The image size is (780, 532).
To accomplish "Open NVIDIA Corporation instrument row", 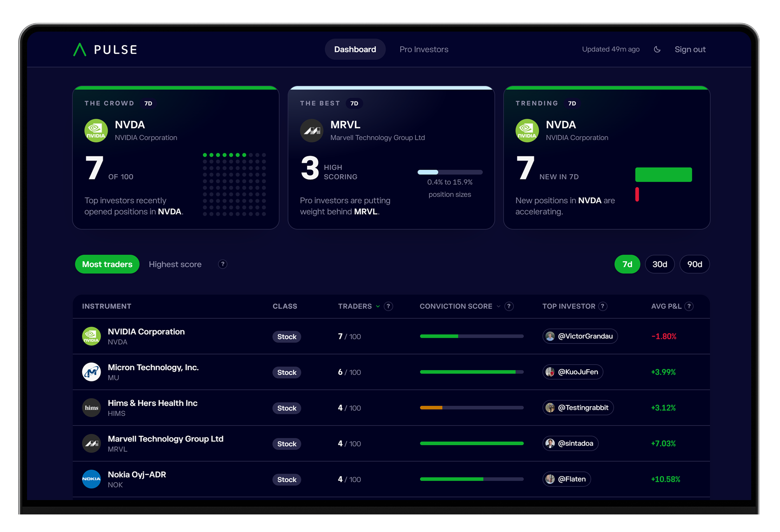I will (x=391, y=336).
